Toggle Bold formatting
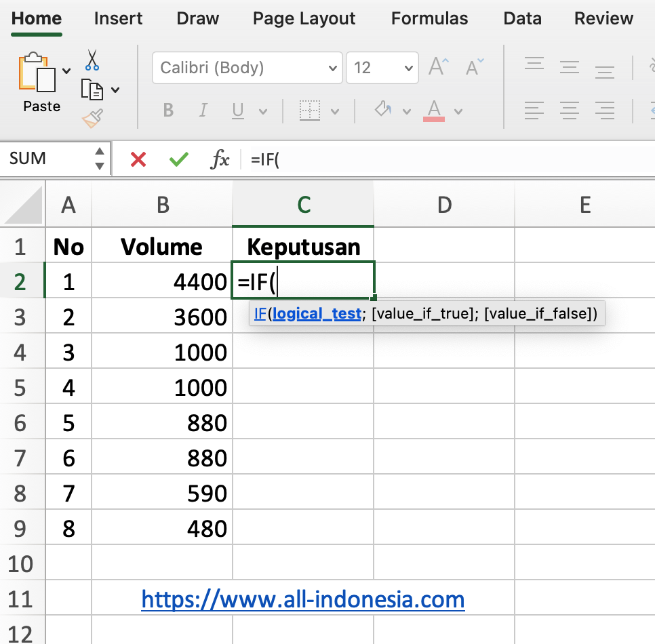Viewport: 655px width, 644px height. pyautogui.click(x=168, y=110)
